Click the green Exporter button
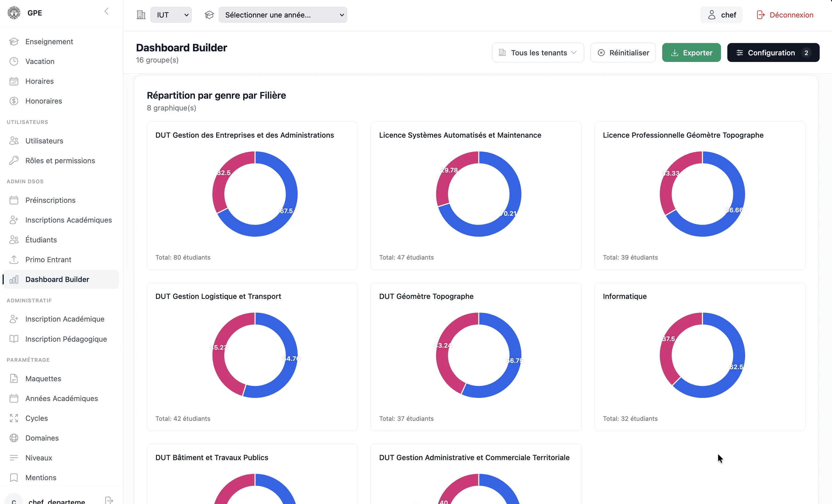The image size is (832, 504). pos(691,53)
